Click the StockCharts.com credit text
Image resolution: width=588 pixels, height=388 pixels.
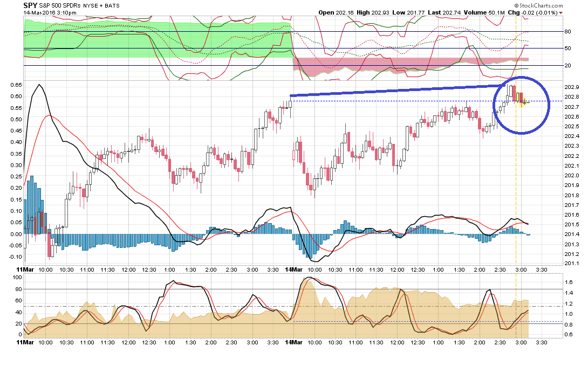(x=538, y=5)
